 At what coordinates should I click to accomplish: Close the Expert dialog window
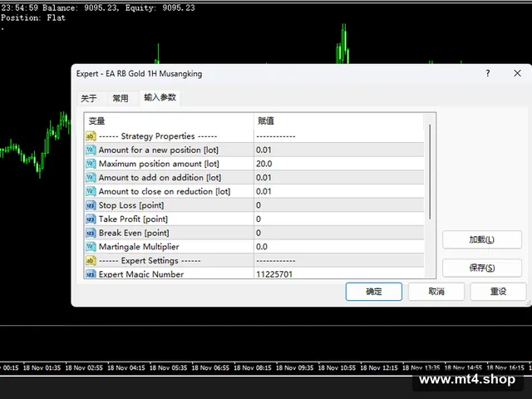[517, 73]
